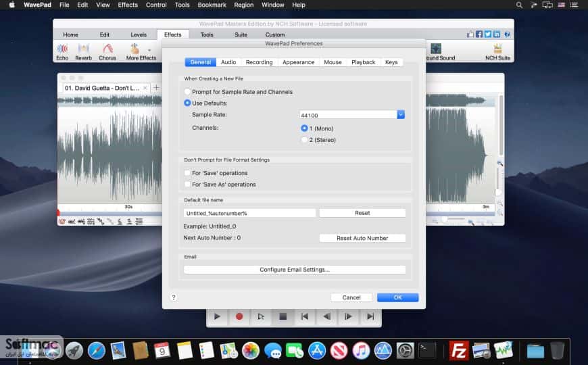Image resolution: width=588 pixels, height=365 pixels.
Task: Click the Home ribbon tab
Action: (70, 34)
